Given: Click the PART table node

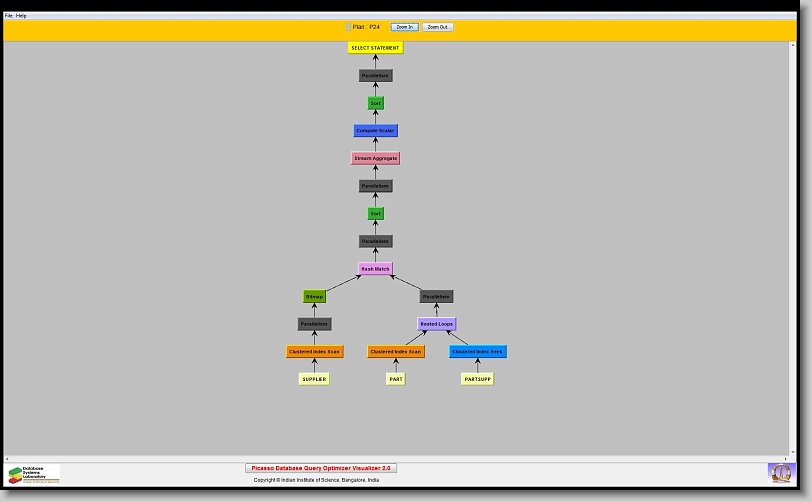Looking at the screenshot, I should 395,379.
